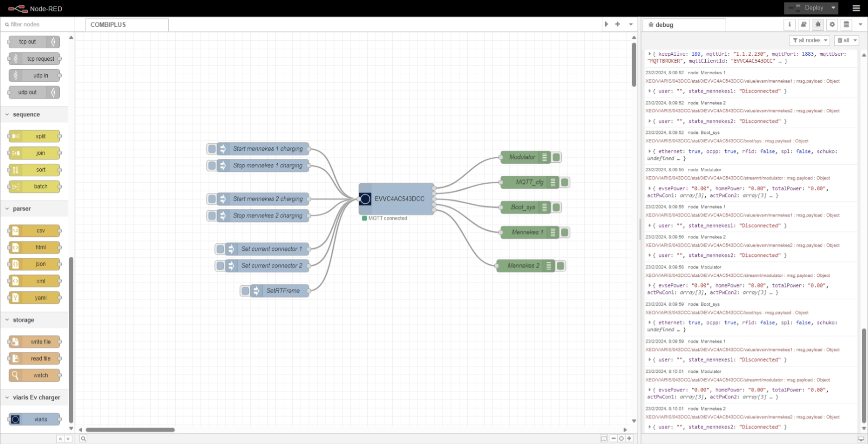This screenshot has height=444, width=868.
Task: Open context data database tab
Action: [847, 24]
